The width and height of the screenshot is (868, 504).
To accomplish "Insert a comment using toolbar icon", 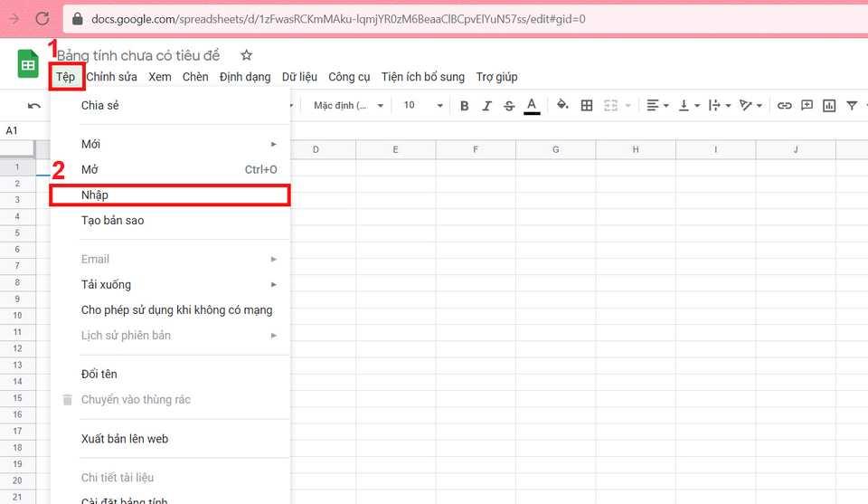I will pyautogui.click(x=807, y=106).
